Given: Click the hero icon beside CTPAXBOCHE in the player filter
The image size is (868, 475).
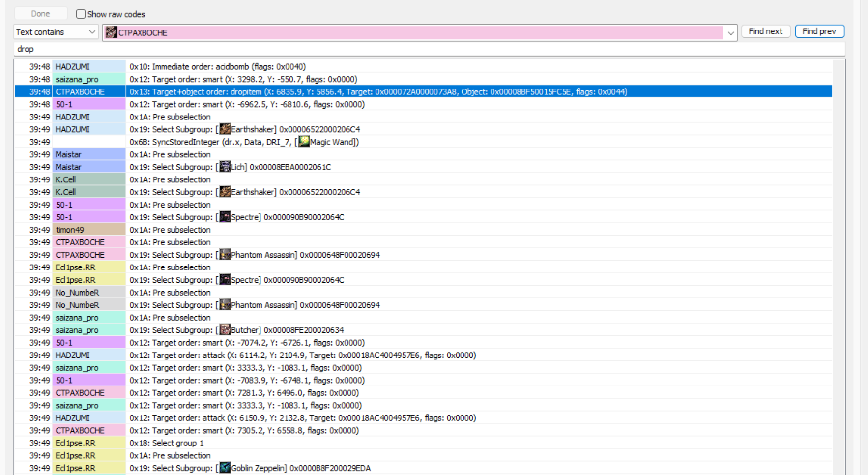Looking at the screenshot, I should click(112, 32).
